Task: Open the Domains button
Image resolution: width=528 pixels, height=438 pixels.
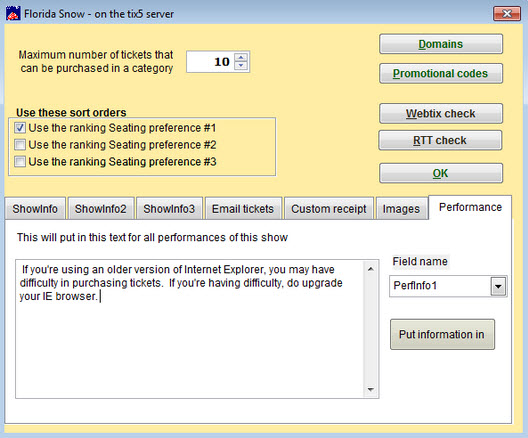Action: [x=441, y=44]
